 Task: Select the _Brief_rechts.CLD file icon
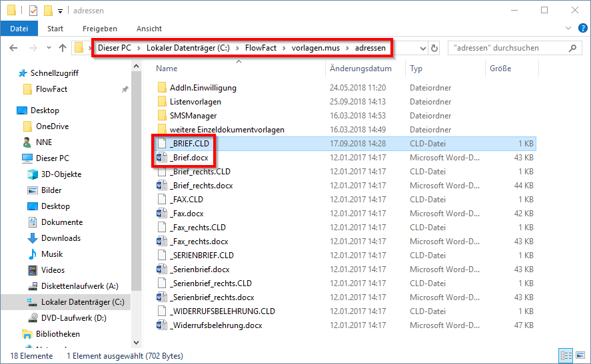pyautogui.click(x=162, y=172)
